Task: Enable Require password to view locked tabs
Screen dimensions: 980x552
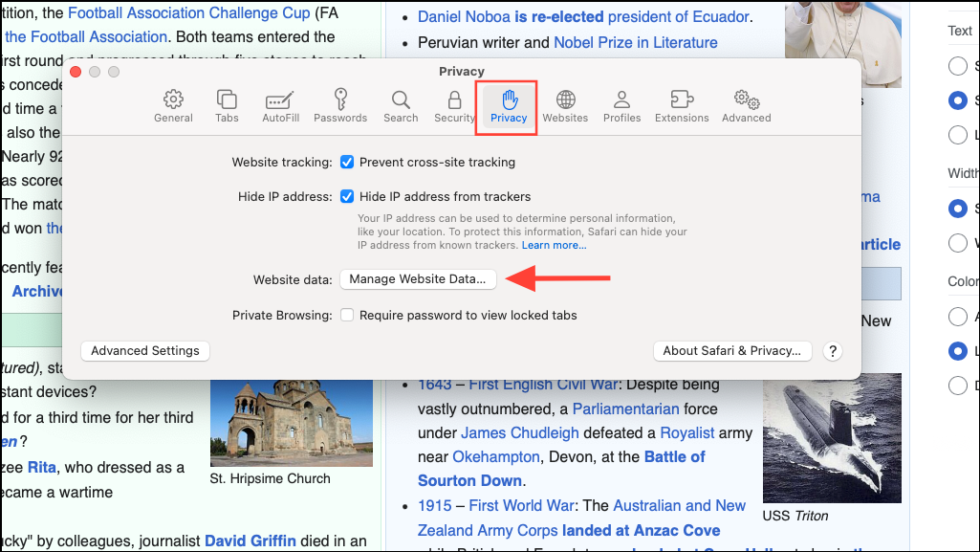Action: pyautogui.click(x=347, y=315)
